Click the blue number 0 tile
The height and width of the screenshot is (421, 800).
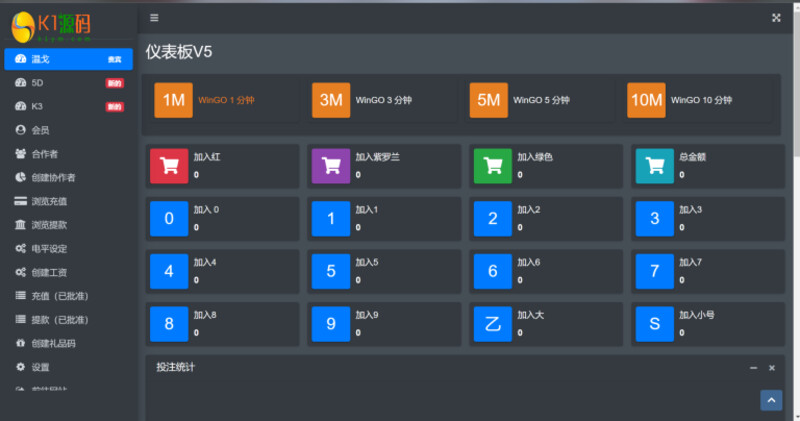pyautogui.click(x=169, y=218)
